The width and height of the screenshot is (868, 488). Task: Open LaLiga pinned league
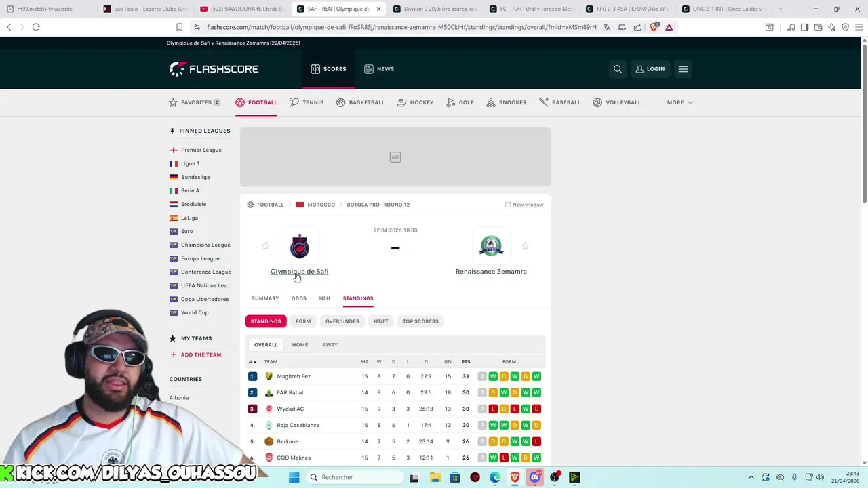(x=189, y=218)
